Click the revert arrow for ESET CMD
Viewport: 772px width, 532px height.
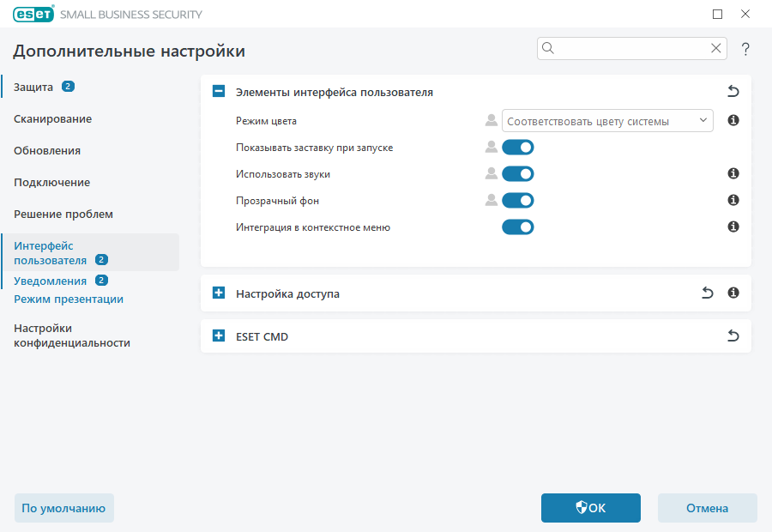(x=733, y=336)
